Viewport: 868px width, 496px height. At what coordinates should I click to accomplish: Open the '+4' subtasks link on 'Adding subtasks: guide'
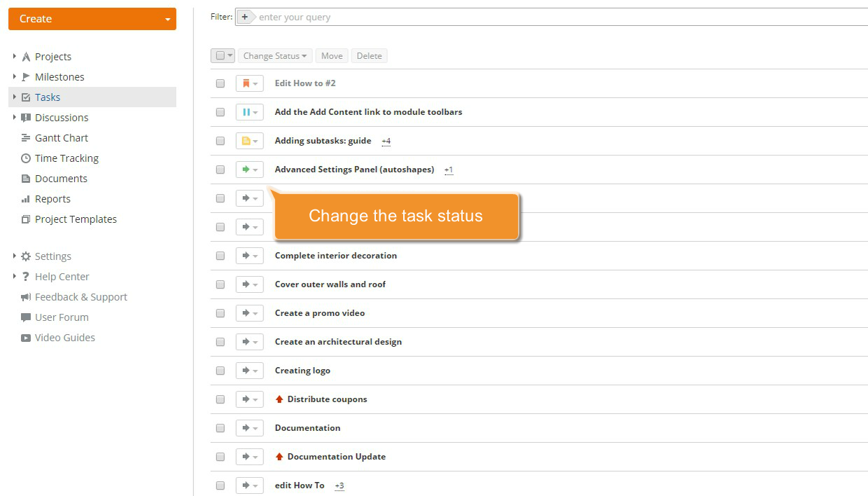tap(386, 140)
